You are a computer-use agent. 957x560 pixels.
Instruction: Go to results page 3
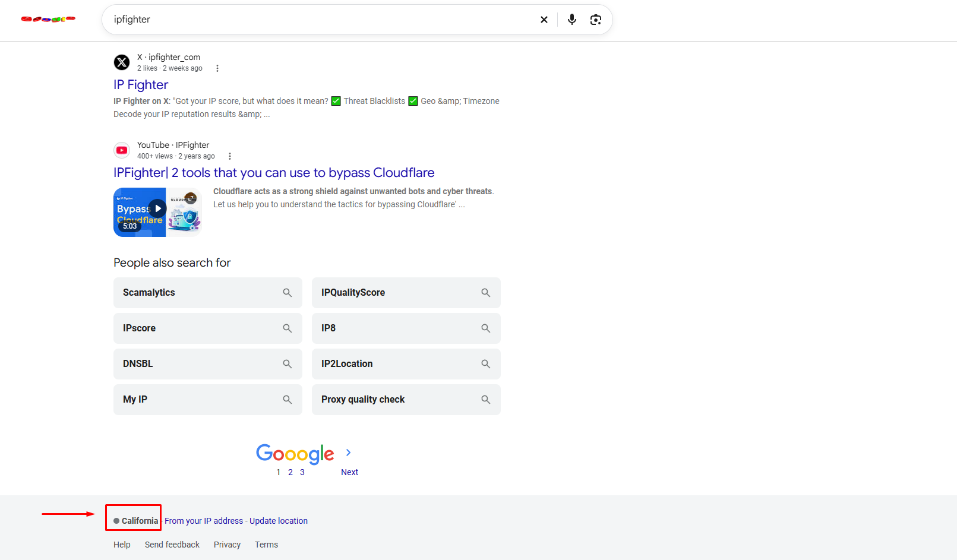pos(302,472)
